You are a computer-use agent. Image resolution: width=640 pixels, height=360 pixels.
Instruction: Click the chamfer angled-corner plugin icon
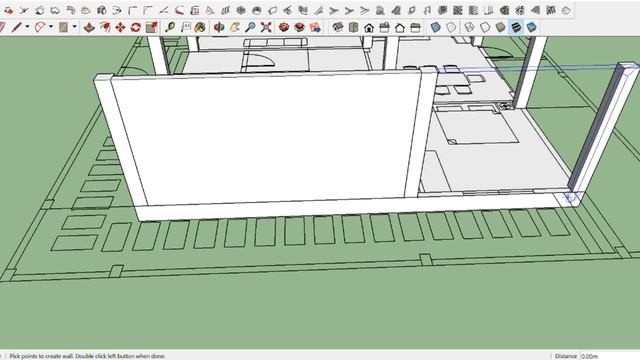148,10
